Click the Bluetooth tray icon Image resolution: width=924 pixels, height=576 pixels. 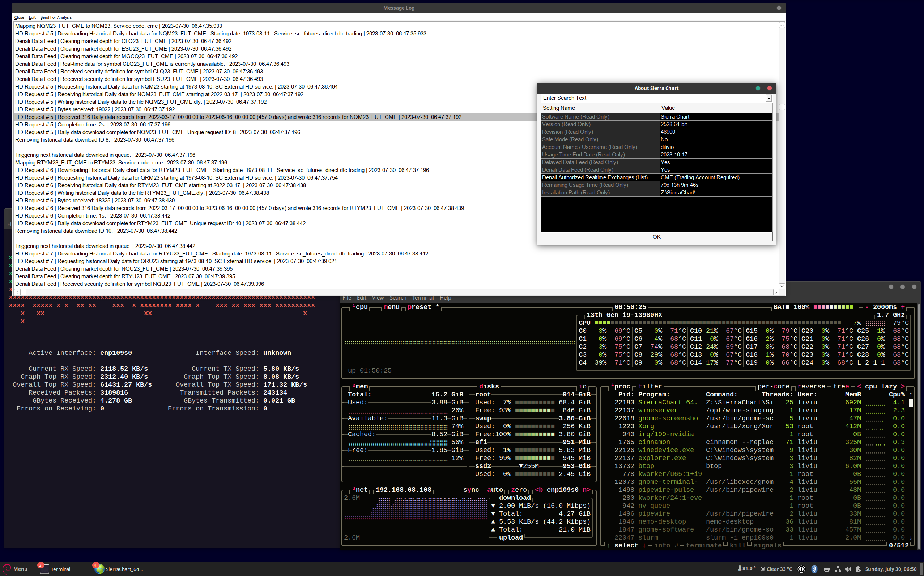814,569
